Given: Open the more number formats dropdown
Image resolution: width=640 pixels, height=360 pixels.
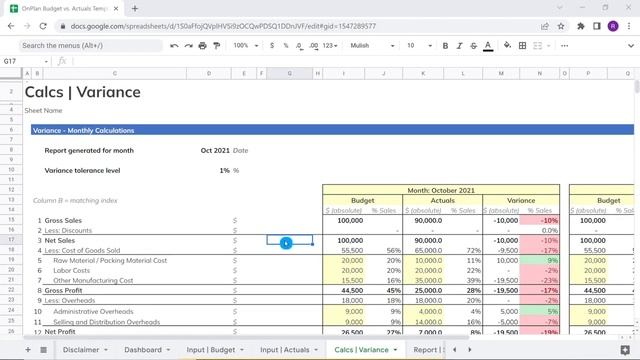Looking at the screenshot, I should pos(330,46).
